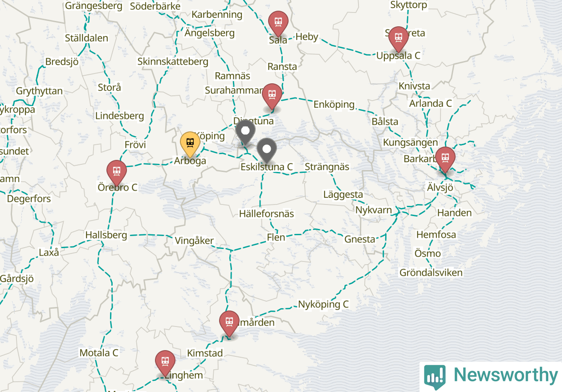Open the yellow train marker at Arboga
562x392 pixels.
coord(190,144)
